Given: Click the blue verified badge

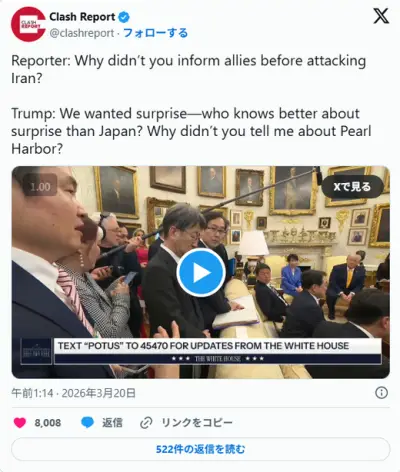Looking at the screenshot, I should (124, 17).
